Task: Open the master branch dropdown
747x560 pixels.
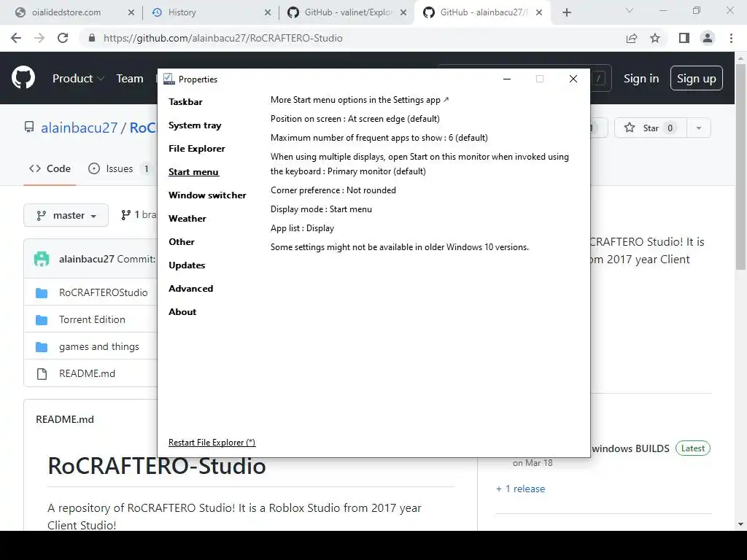Action: coord(66,215)
